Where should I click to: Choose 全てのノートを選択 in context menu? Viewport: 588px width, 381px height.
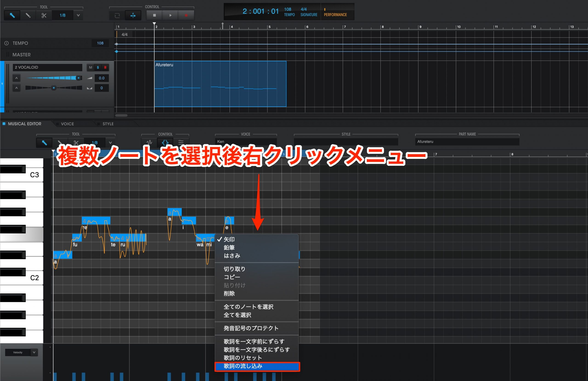257,307
